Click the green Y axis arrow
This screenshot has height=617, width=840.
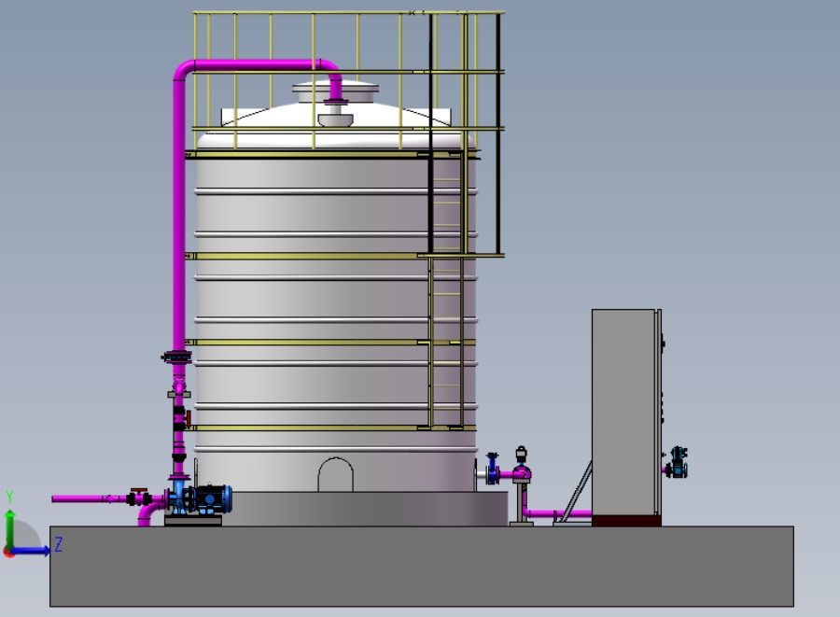point(9,527)
